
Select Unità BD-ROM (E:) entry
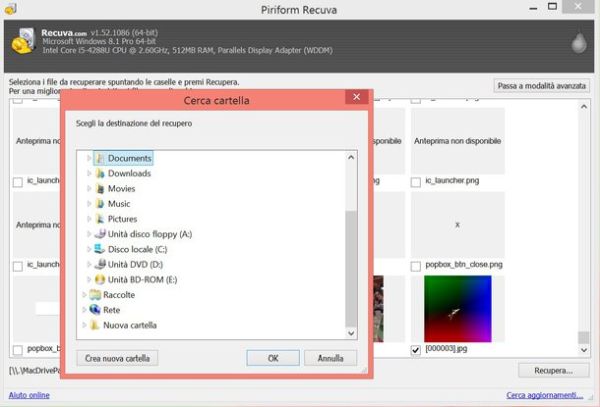pos(142,280)
